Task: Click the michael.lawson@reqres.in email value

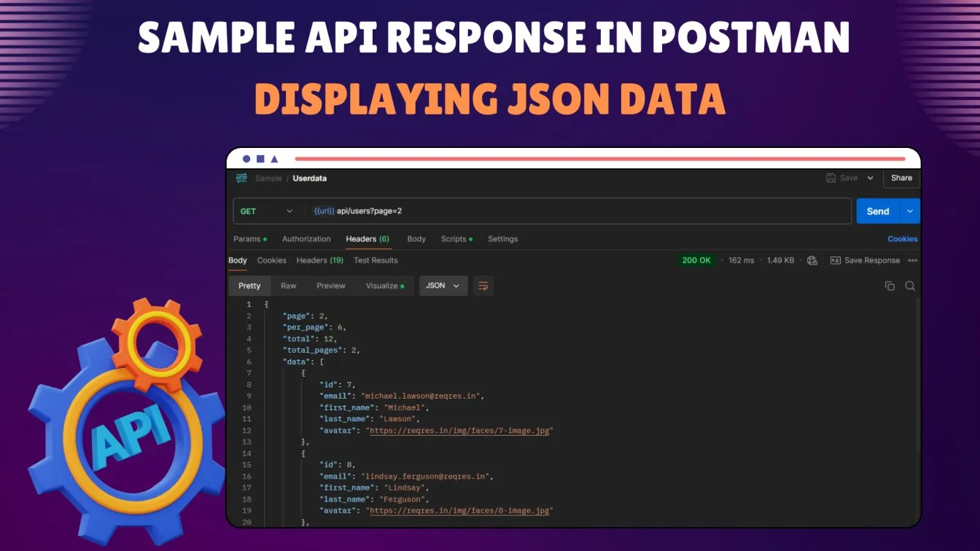Action: 422,396
